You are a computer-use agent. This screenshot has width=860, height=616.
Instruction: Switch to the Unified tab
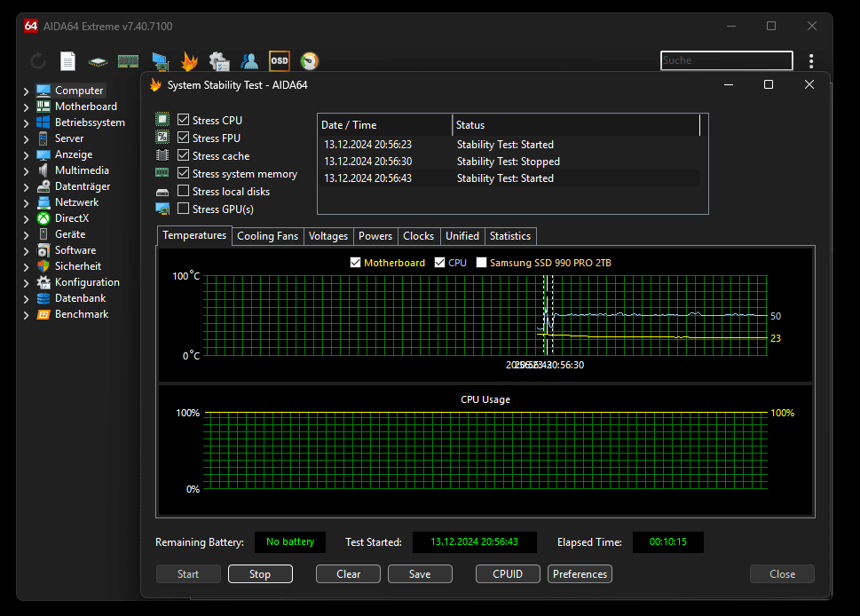point(462,236)
